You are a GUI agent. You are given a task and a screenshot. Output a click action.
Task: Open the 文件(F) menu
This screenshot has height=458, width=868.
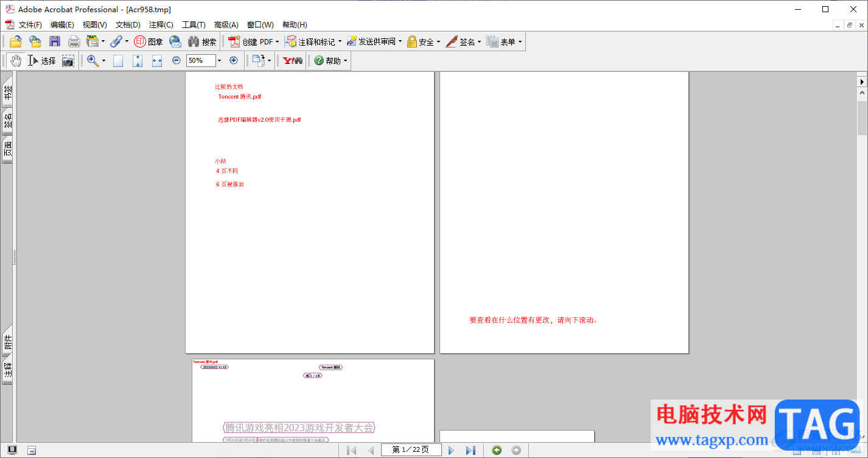tap(30, 25)
